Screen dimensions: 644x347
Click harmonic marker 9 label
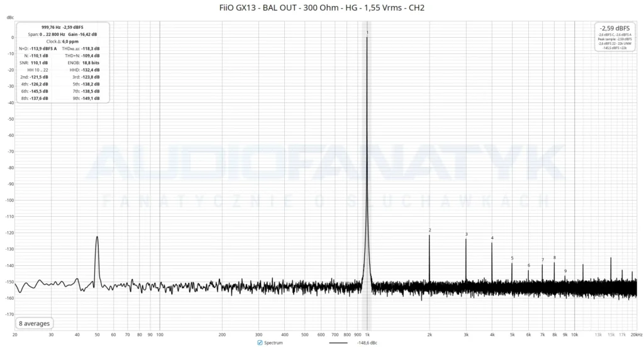pos(565,271)
